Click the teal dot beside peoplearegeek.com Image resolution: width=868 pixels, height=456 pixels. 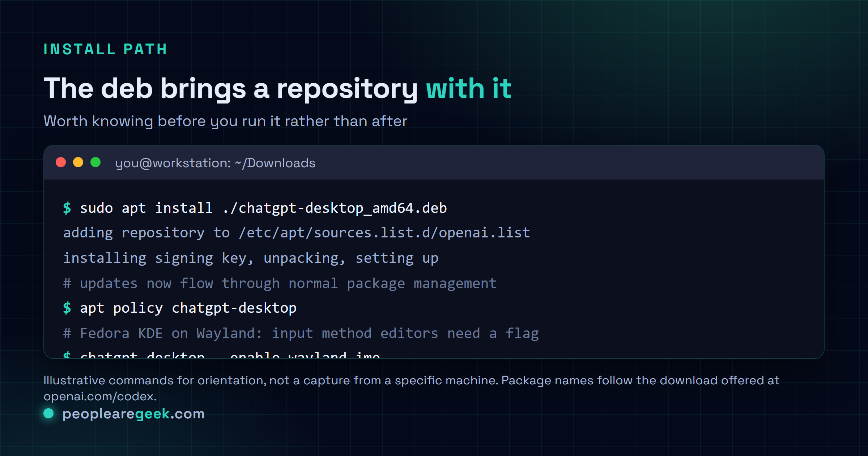coord(48,413)
